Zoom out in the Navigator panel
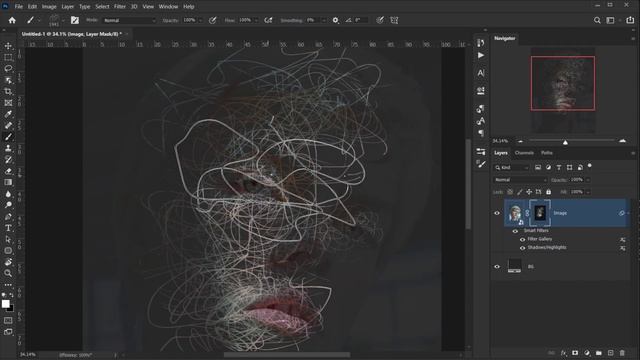This screenshot has height=360, width=640. pos(520,141)
